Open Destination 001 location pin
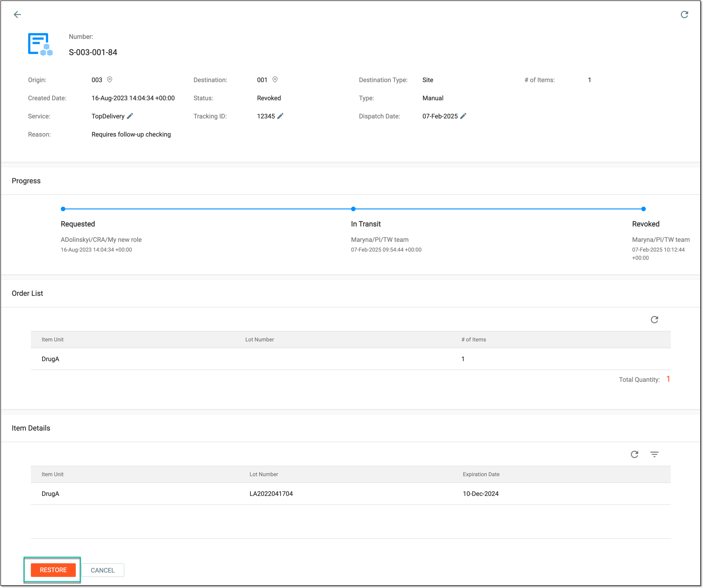Image resolution: width=703 pixels, height=588 pixels. [x=275, y=80]
